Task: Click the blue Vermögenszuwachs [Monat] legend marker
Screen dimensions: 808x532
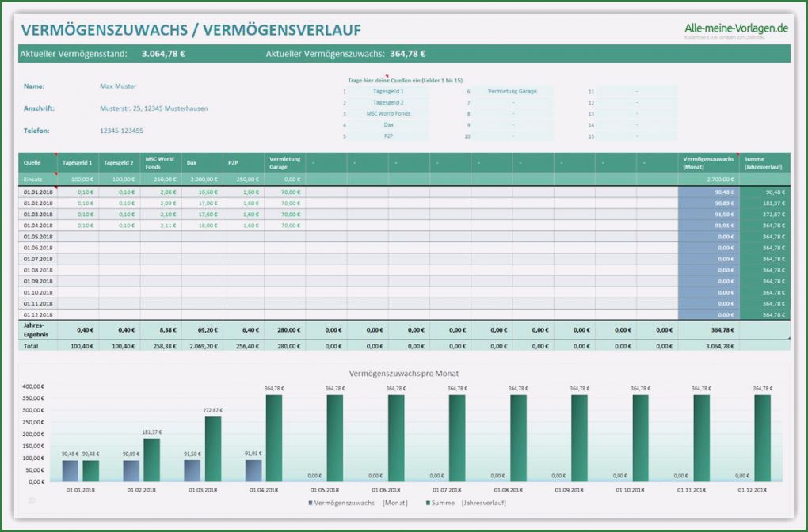Action: click(309, 503)
